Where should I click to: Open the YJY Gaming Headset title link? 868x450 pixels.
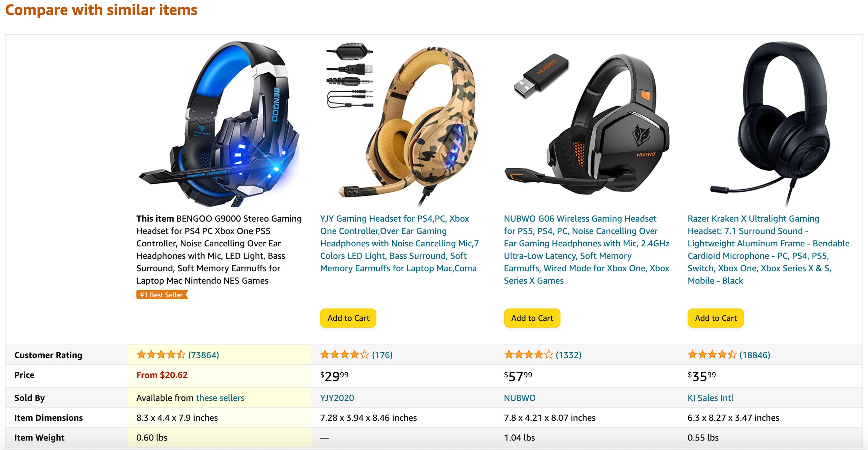(399, 243)
